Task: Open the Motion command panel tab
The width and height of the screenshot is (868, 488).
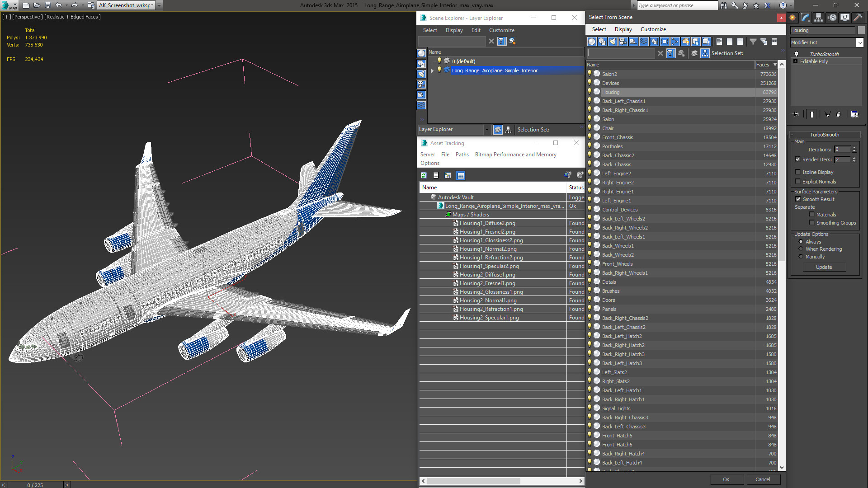Action: 832,18
